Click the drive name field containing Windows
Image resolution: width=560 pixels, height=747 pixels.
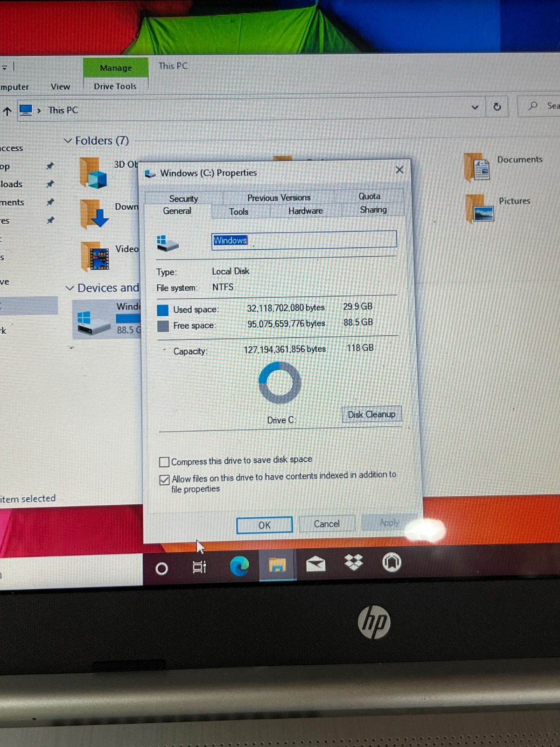304,240
